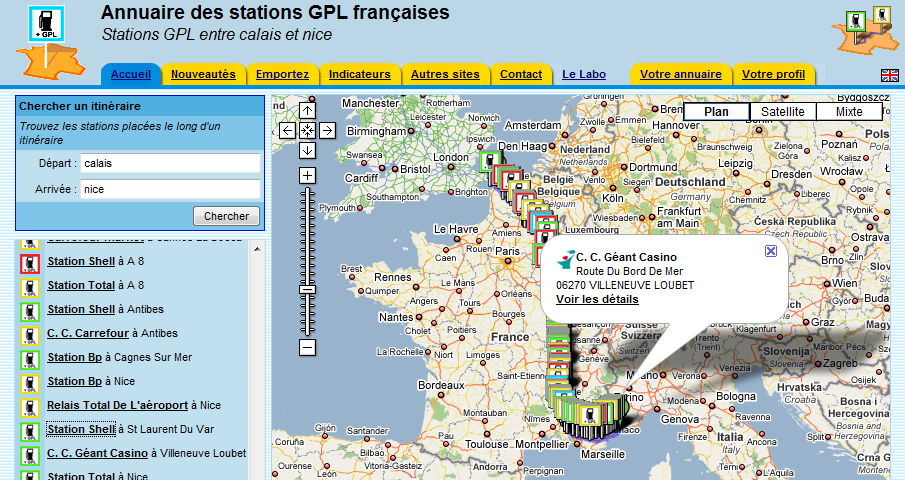The height and width of the screenshot is (480, 905).
Task: Click the pan down arrow on map
Action: tap(307, 150)
